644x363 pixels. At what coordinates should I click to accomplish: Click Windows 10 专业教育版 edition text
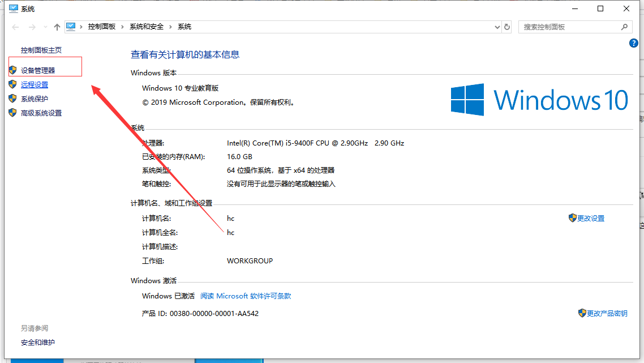pyautogui.click(x=181, y=88)
